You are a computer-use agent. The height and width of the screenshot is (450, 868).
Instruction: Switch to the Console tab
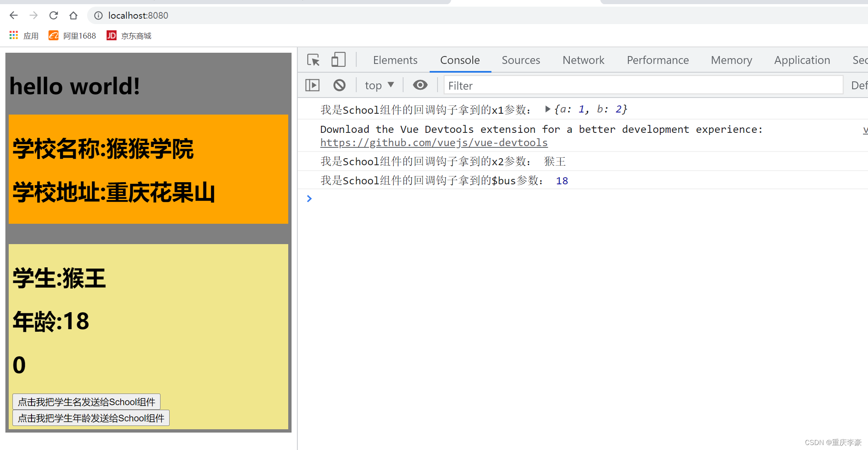460,60
